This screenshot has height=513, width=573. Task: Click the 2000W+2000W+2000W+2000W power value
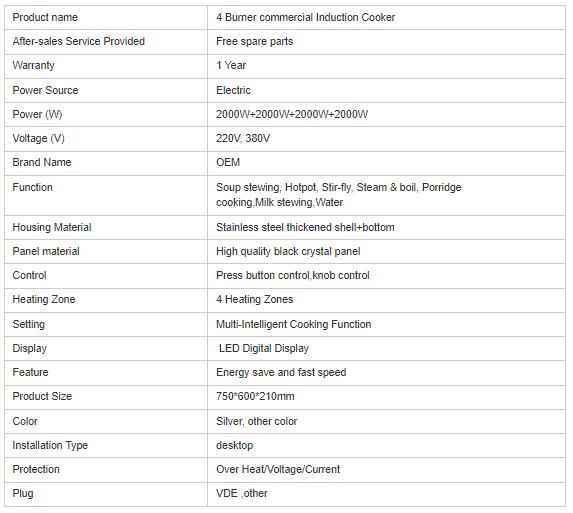pos(292,114)
